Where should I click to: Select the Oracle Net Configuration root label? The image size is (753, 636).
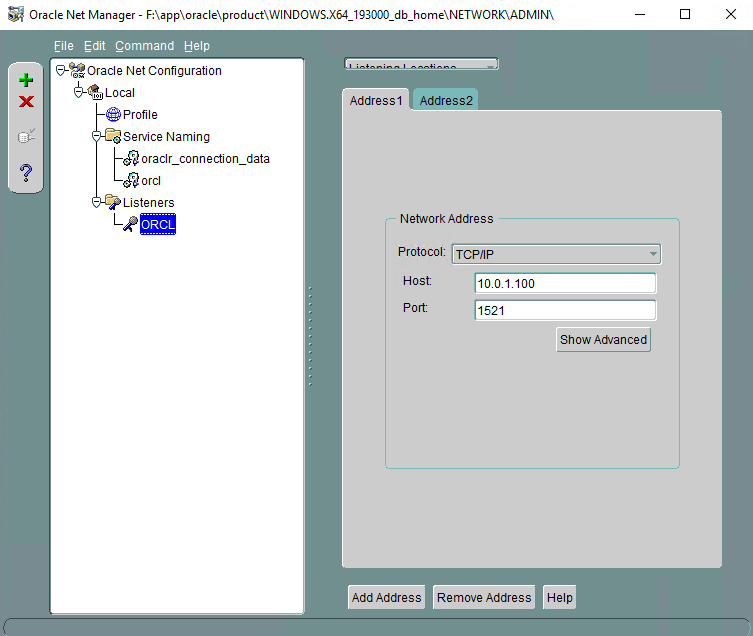pyautogui.click(x=154, y=71)
